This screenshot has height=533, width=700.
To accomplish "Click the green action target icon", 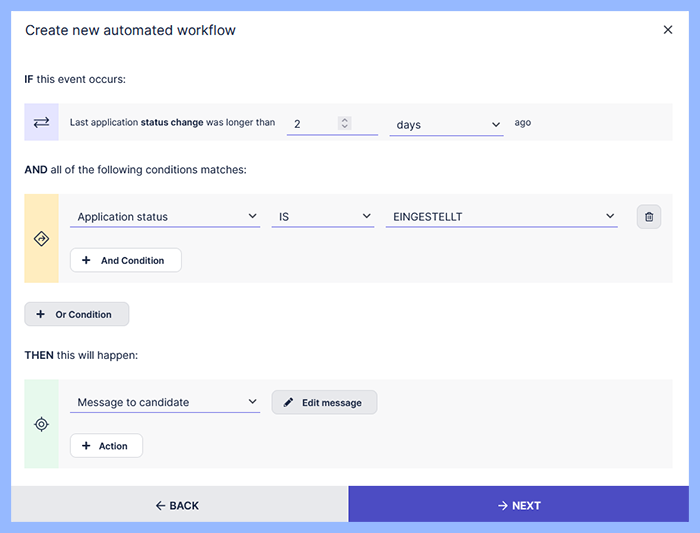I will pos(41,424).
